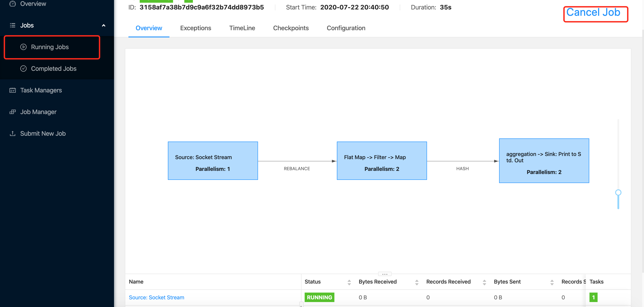Click the Running Jobs play icon

(23, 47)
